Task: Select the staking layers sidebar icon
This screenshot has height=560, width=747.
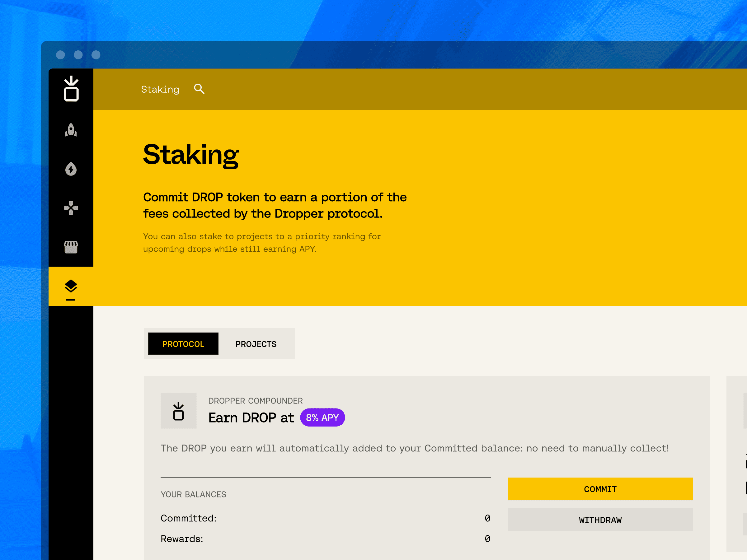Action: click(x=71, y=287)
